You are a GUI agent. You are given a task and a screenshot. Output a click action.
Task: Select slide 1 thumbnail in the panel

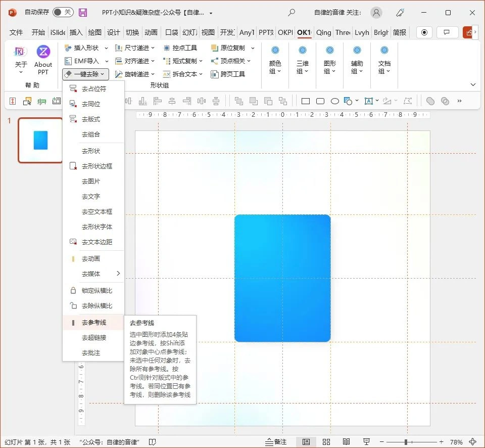click(40, 140)
